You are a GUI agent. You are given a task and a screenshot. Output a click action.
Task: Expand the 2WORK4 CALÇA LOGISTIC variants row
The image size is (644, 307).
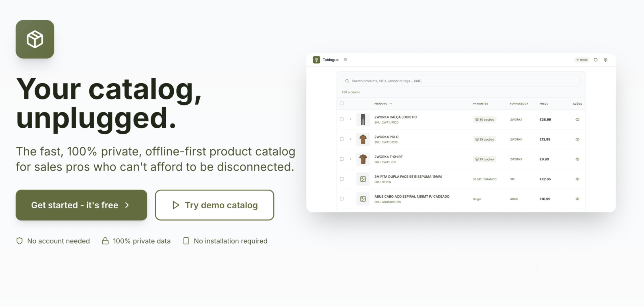(x=351, y=119)
